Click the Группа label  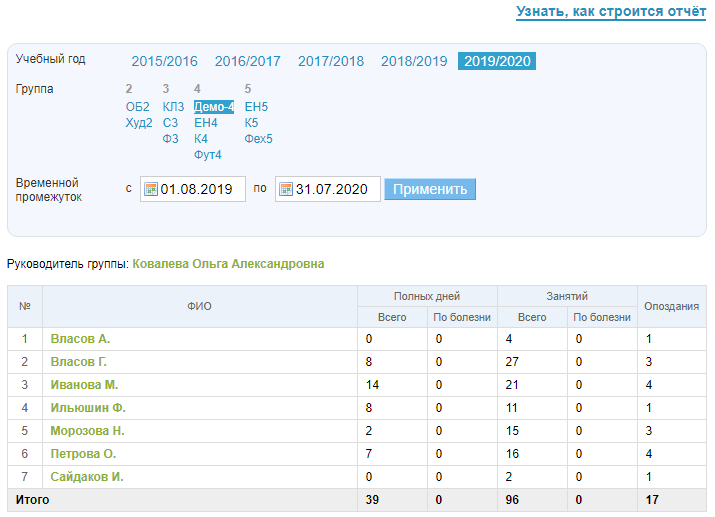click(35, 88)
